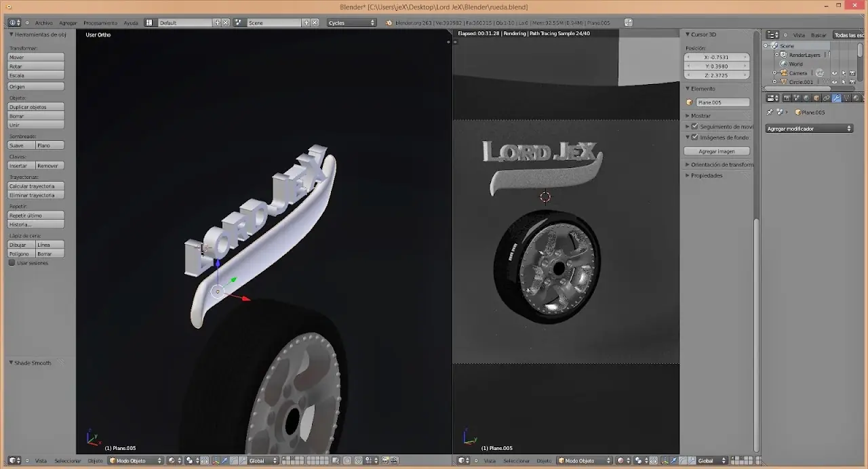Screen dimensions: 868x469
Task: Open the World properties tab icon
Action: pos(806,98)
